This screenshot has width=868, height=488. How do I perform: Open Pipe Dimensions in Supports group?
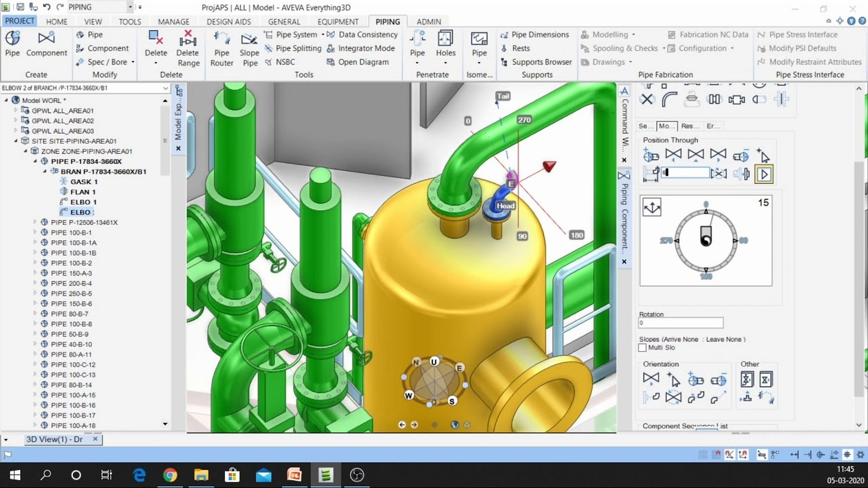click(535, 34)
